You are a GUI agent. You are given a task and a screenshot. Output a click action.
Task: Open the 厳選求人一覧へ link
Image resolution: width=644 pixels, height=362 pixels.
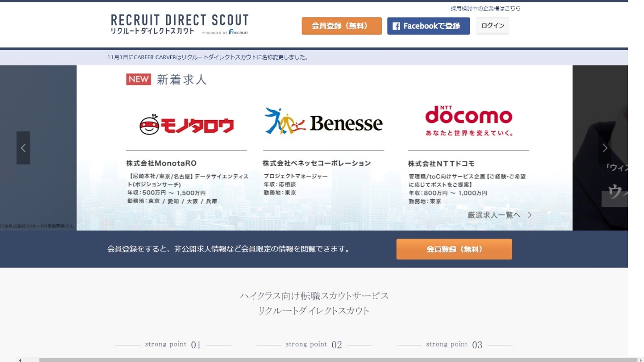[499, 215]
